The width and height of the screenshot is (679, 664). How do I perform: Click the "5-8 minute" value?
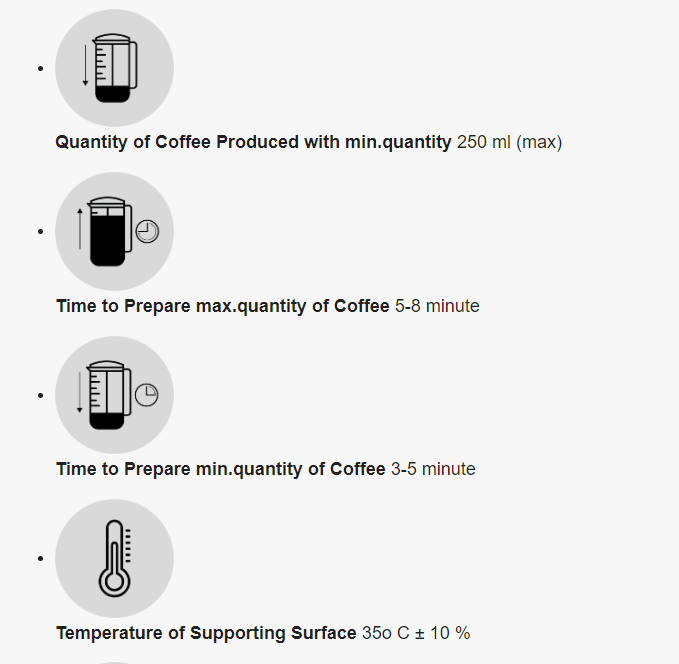click(437, 306)
